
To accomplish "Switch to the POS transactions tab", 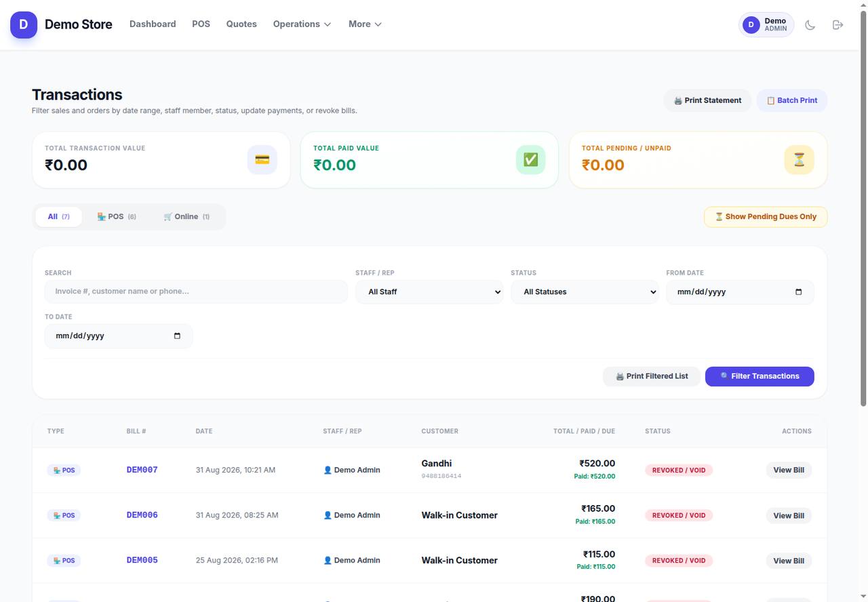I will pos(117,217).
